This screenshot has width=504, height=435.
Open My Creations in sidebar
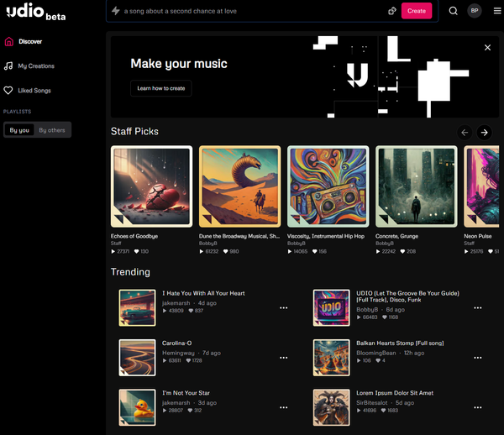coord(36,66)
